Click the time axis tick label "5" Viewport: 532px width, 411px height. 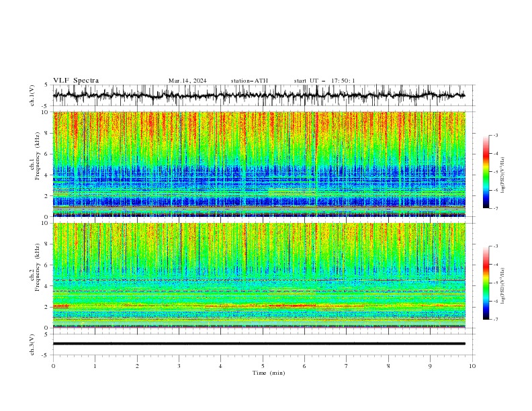[263, 366]
